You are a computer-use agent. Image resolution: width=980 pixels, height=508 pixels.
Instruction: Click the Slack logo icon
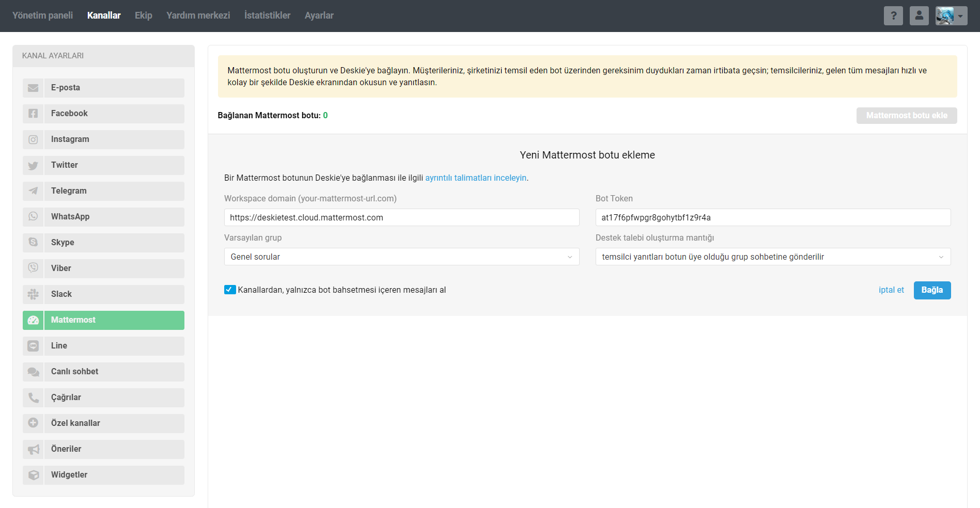coord(33,294)
